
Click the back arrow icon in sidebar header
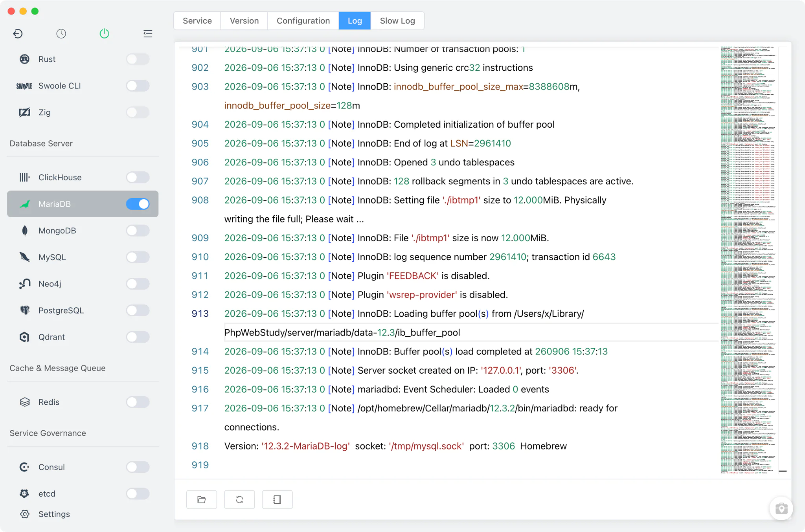(x=18, y=34)
